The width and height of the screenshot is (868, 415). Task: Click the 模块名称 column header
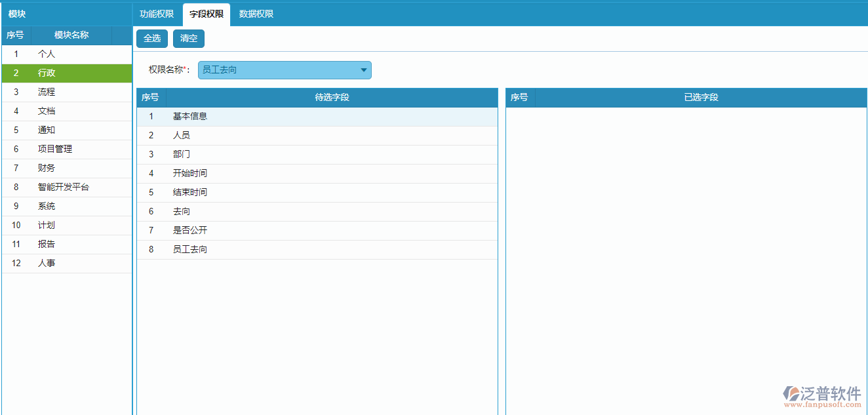point(71,35)
